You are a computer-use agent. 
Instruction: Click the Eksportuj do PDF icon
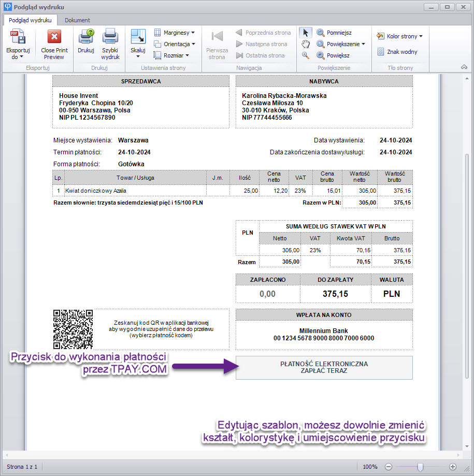pos(18,37)
